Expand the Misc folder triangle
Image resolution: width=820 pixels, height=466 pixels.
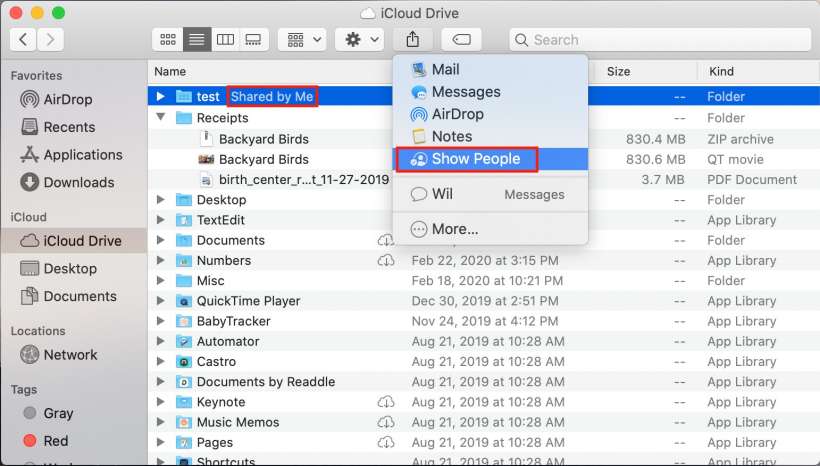[161, 280]
